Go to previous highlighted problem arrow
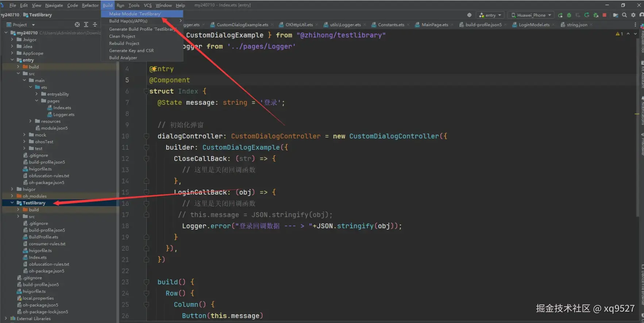Screen dimensions: 644x323 (628, 34)
